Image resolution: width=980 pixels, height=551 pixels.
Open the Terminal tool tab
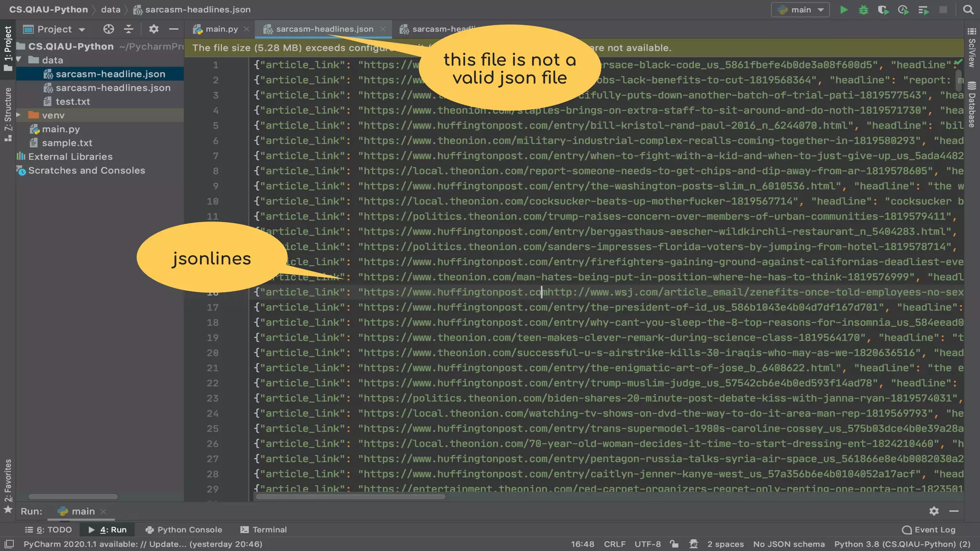pyautogui.click(x=264, y=529)
